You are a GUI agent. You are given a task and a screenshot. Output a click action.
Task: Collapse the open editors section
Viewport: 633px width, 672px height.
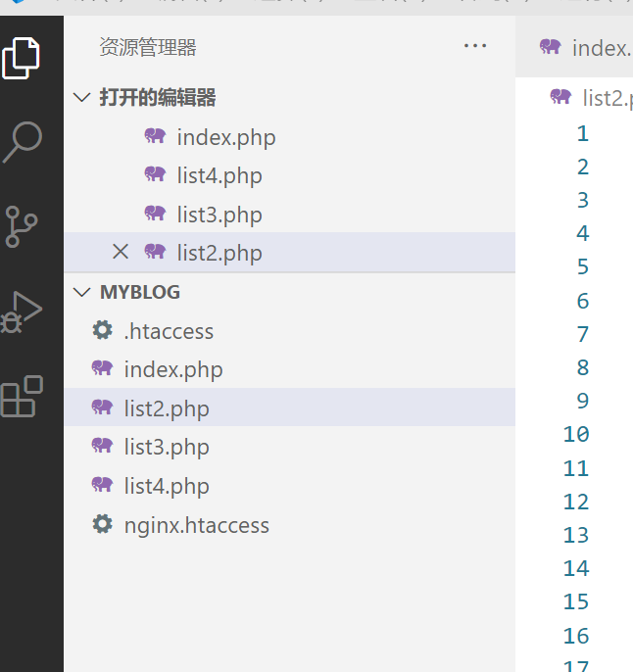(81, 98)
